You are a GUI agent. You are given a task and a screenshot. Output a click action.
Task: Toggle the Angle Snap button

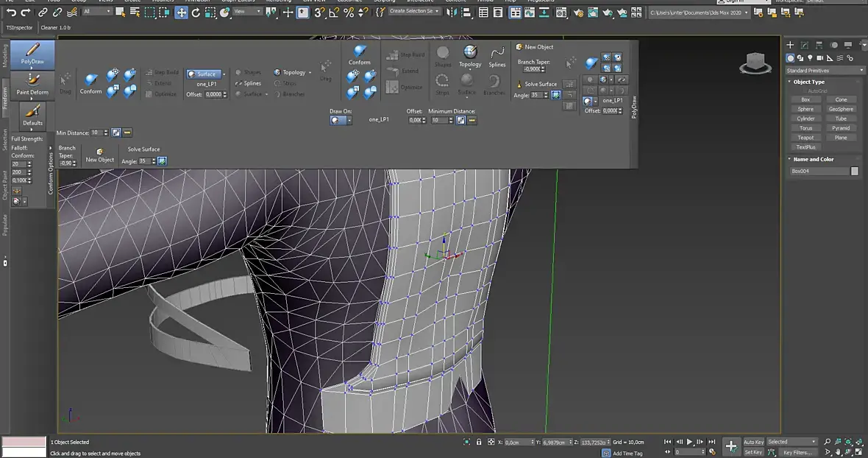pos(334,13)
